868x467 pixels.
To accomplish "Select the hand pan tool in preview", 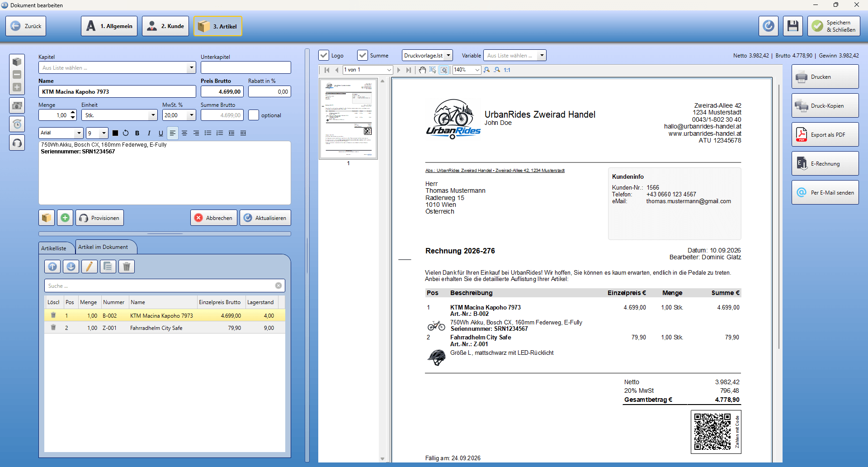I will (422, 70).
